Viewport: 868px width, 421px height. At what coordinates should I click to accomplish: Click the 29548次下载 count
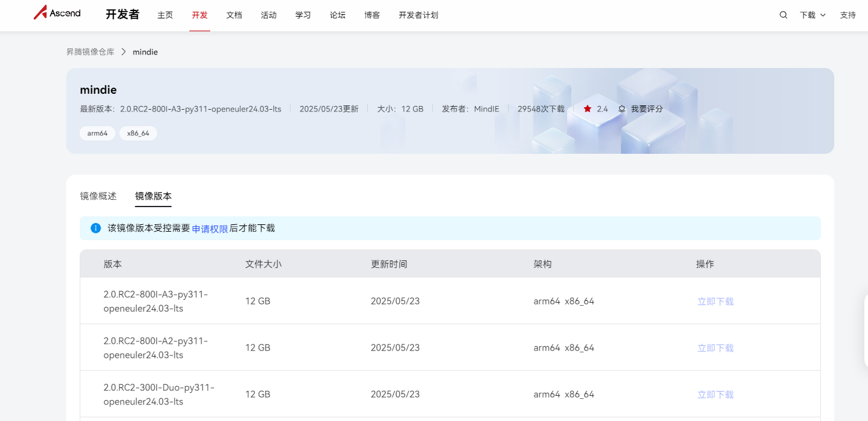[x=541, y=109]
